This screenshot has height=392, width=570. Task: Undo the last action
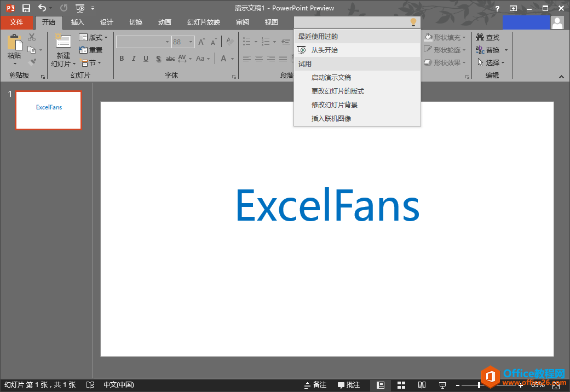click(42, 8)
